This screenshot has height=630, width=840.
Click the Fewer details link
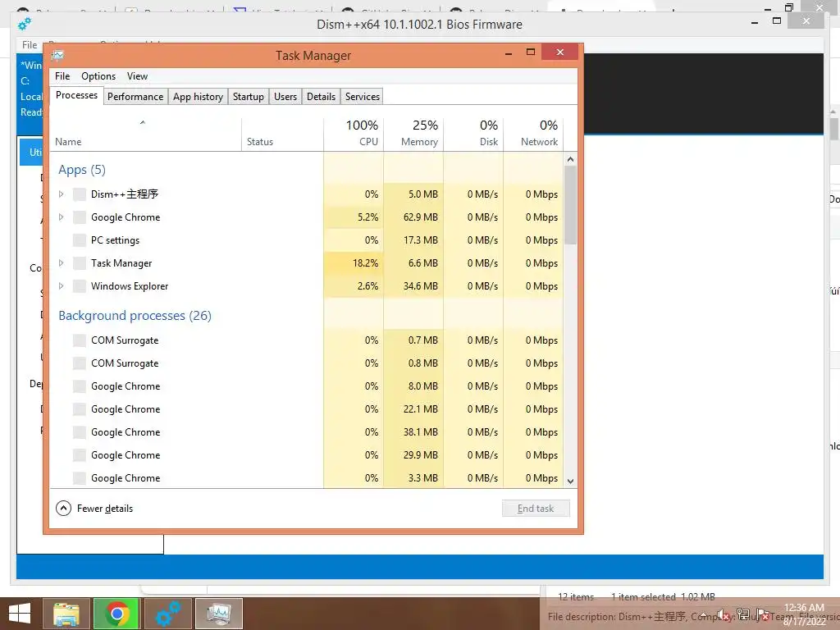point(105,509)
